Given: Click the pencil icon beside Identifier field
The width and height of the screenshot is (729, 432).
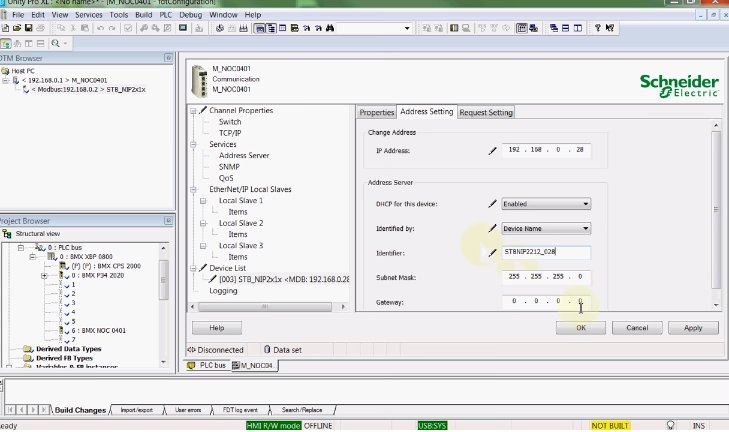Looking at the screenshot, I should click(492, 253).
